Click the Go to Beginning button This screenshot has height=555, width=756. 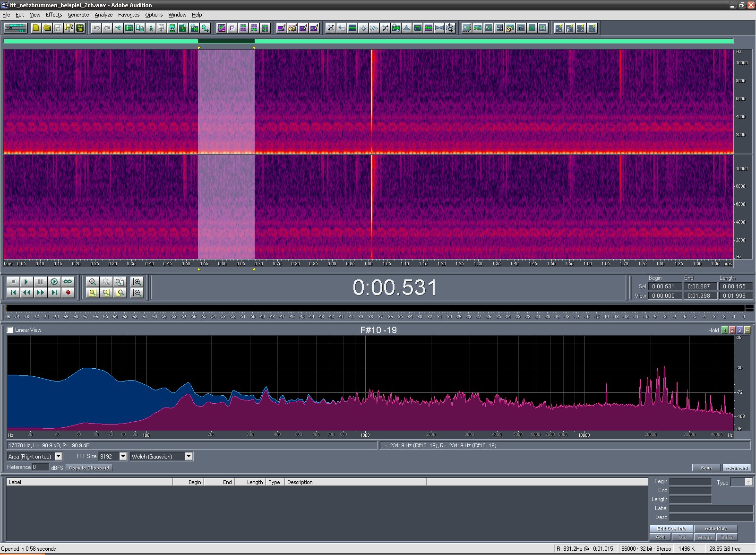tap(13, 293)
